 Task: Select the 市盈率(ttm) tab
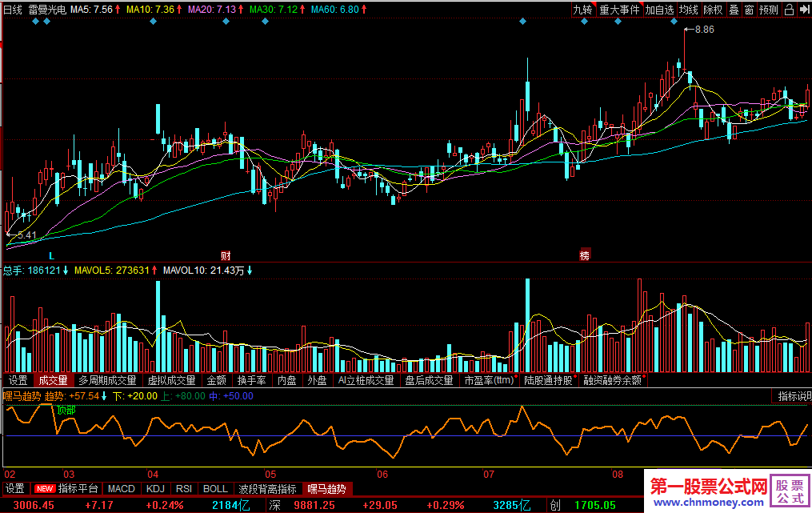490,380
